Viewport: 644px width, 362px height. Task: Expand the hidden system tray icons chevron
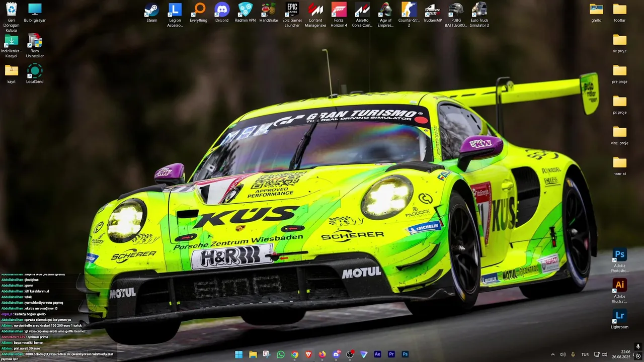tap(553, 354)
